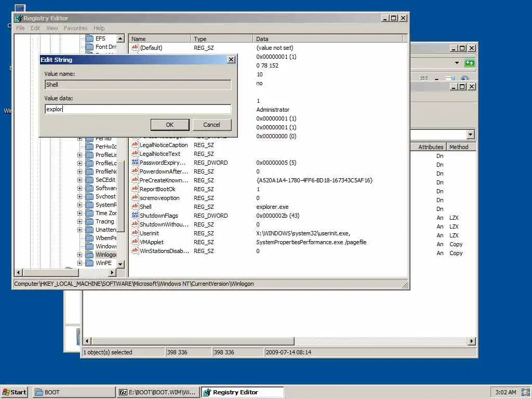The width and height of the screenshot is (532, 399).
Task: Cancel the Edit String dialog
Action: pyautogui.click(x=212, y=125)
